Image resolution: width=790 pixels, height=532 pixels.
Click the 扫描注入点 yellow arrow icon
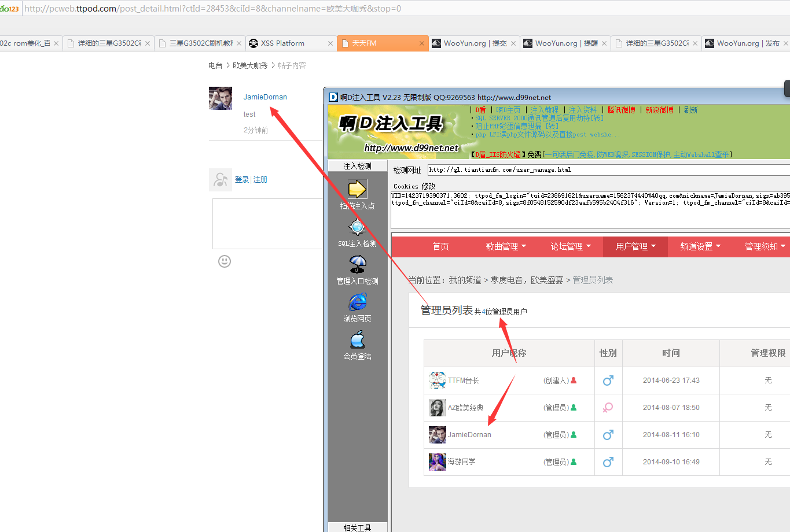[x=357, y=189]
